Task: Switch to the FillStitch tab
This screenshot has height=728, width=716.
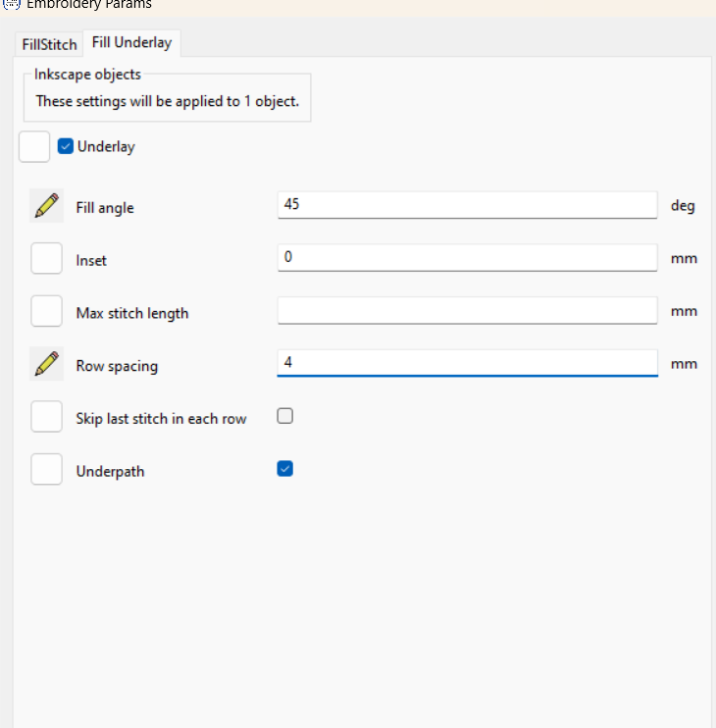Action: pyautogui.click(x=49, y=44)
